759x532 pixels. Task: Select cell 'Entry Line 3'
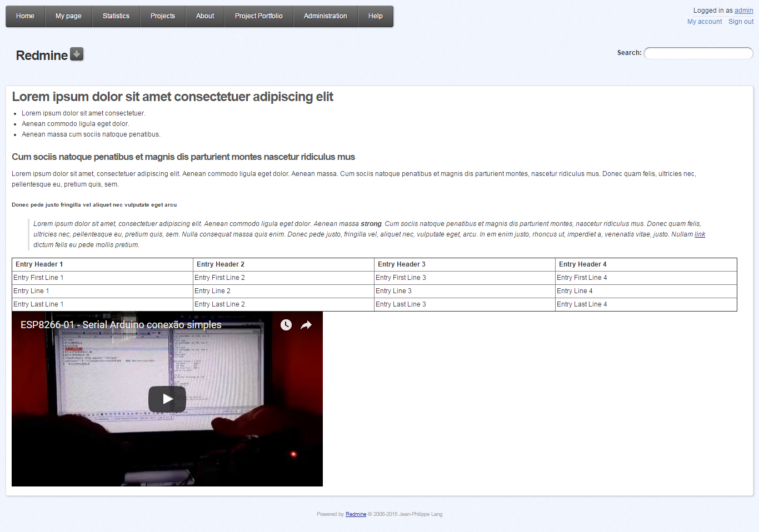pos(465,291)
